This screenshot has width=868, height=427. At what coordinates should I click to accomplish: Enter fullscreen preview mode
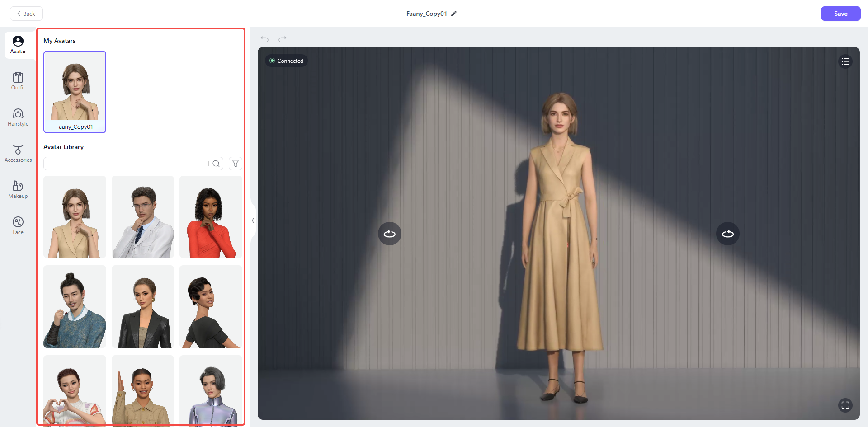pos(845,405)
